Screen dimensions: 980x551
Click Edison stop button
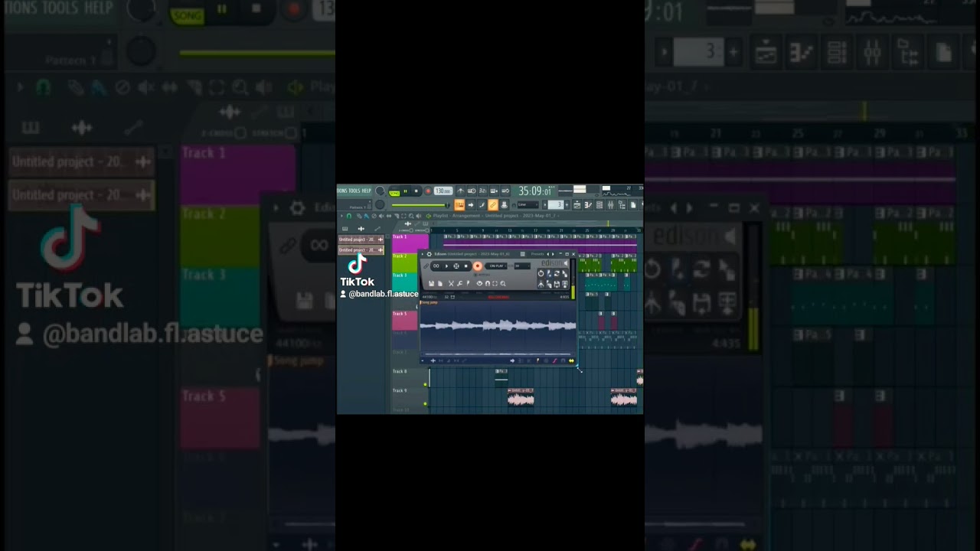coord(465,266)
